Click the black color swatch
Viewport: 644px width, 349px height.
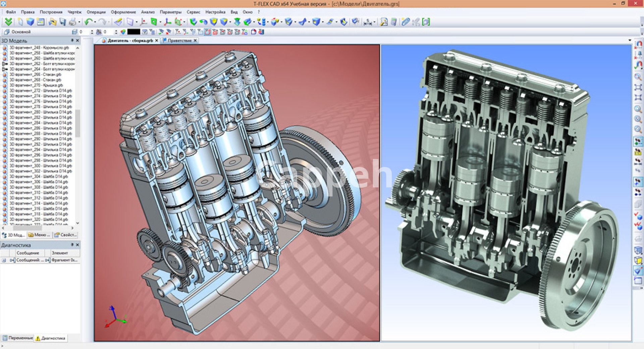pos(133,32)
